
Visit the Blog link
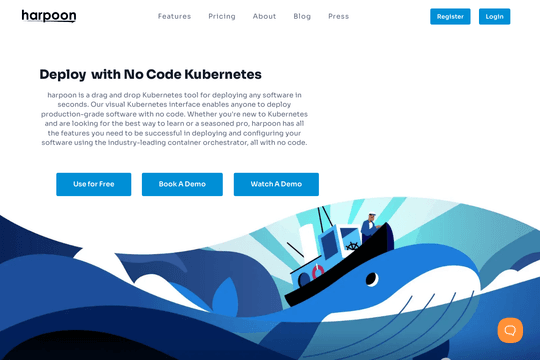pos(302,16)
